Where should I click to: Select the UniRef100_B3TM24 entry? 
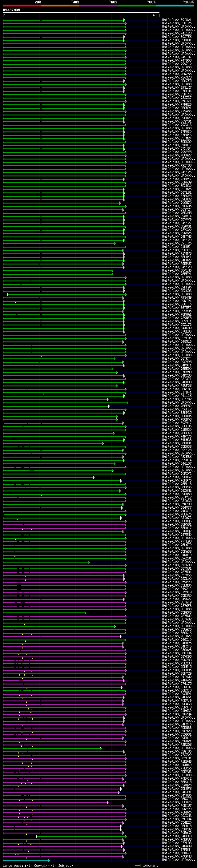click(177, 139)
